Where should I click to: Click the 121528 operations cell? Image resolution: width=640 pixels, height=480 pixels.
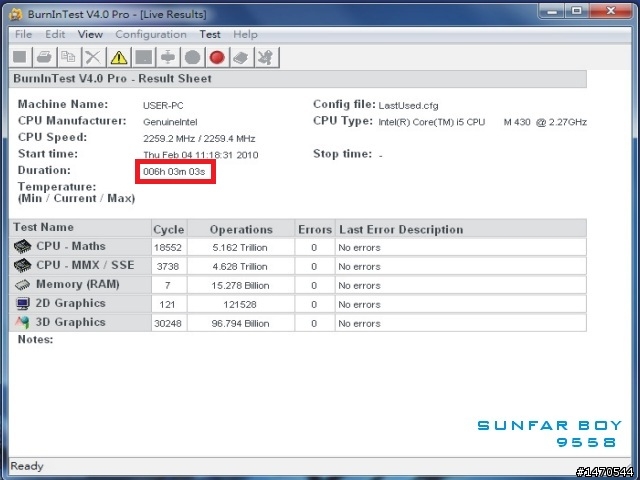coord(240,304)
